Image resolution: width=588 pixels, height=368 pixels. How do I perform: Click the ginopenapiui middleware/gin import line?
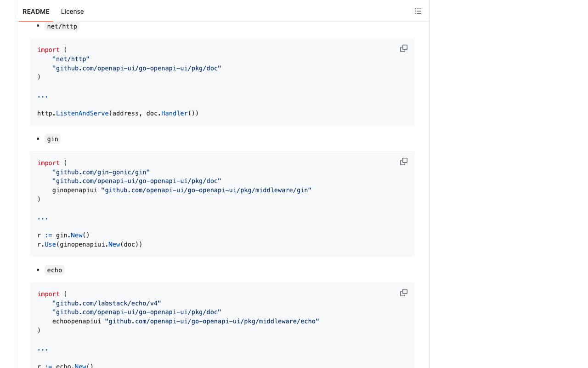click(x=182, y=190)
